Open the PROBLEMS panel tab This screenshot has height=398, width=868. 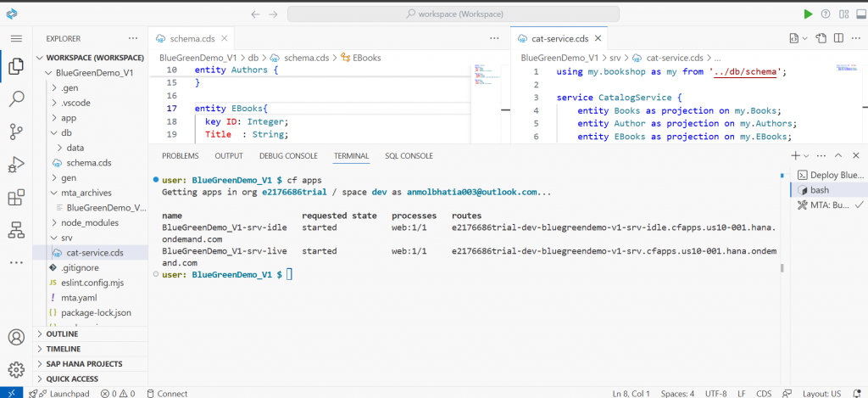pos(180,156)
